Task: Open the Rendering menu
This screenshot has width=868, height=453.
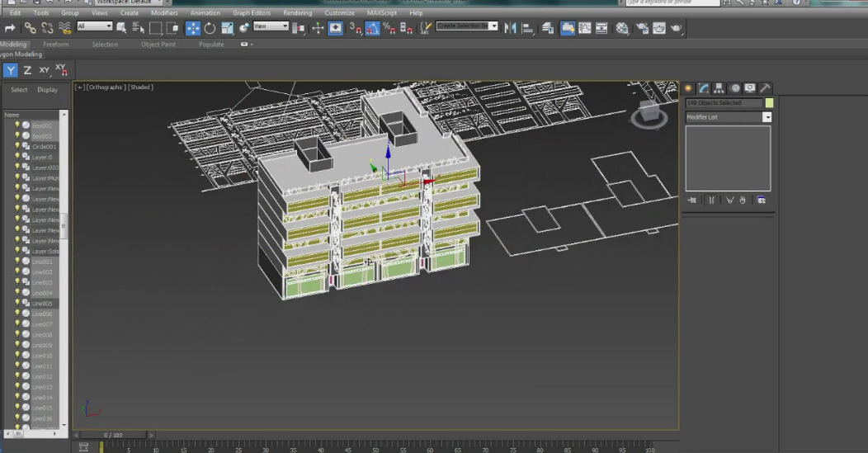Action: [297, 12]
